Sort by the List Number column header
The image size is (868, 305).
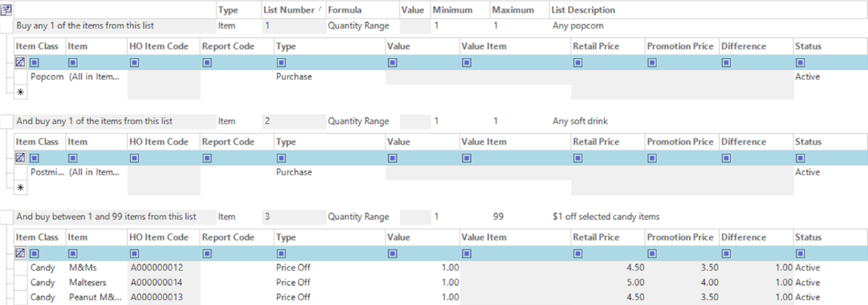293,10
